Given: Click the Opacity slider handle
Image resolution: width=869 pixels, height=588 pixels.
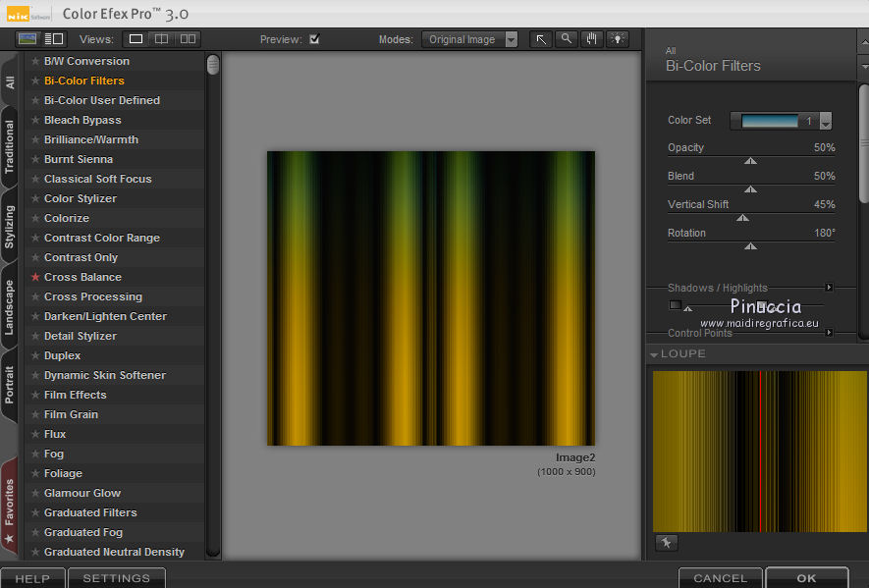Looking at the screenshot, I should [750, 160].
